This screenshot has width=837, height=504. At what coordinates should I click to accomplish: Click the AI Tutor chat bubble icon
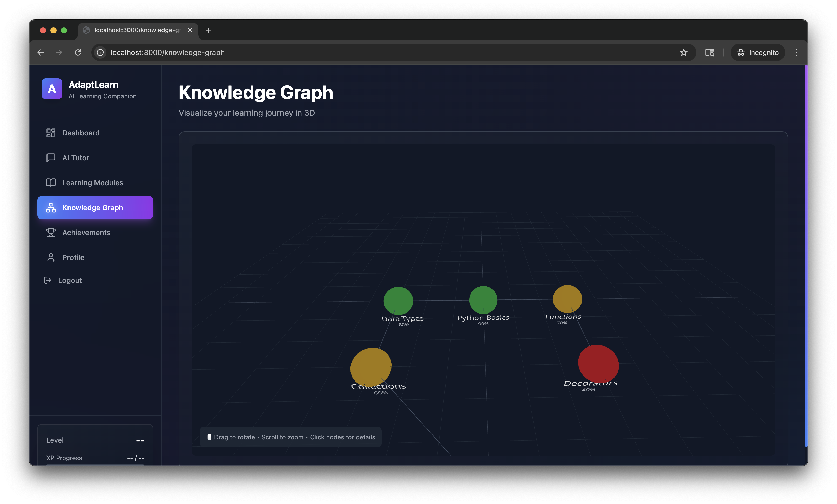coord(51,158)
